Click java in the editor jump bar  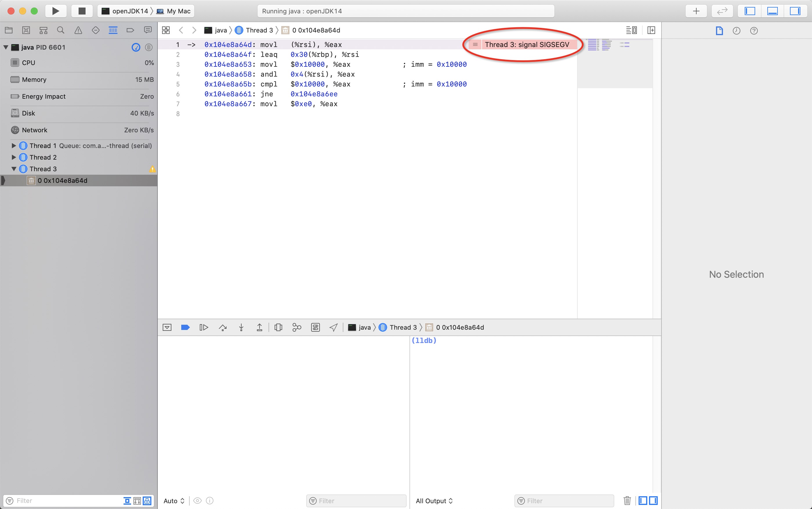[x=215, y=30]
